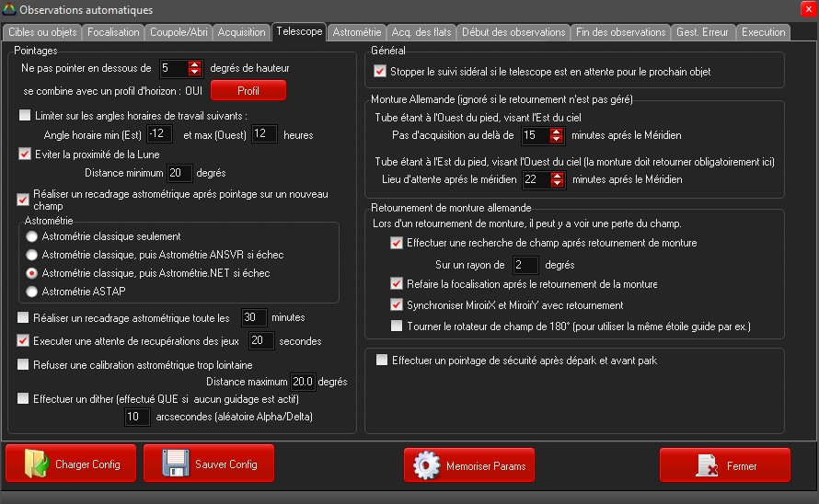Enable Refuser une calibration astrométrique trop lointaine
Viewport: 819px width, 504px height.
[23, 364]
